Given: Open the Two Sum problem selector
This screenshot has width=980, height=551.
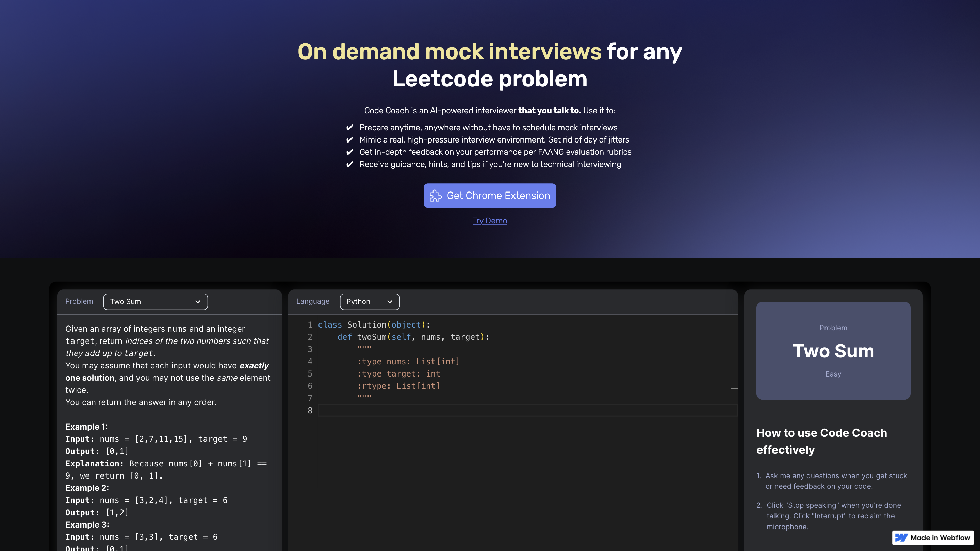Looking at the screenshot, I should pos(155,302).
